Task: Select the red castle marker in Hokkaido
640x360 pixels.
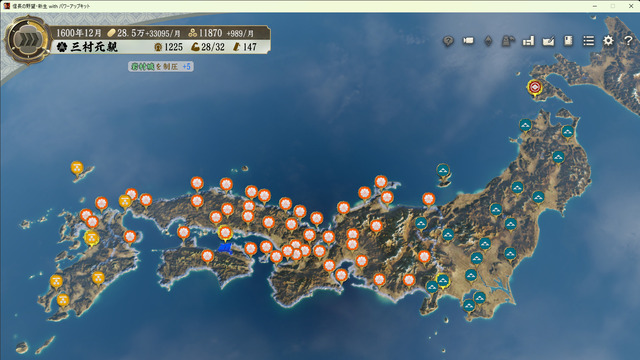Action: click(534, 87)
